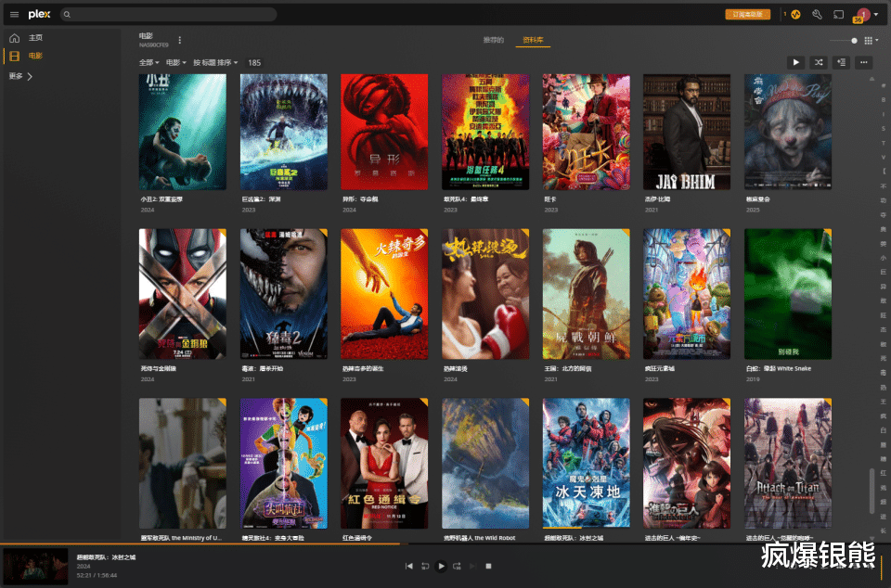Open the hamburger menu next to Plex logo
The image size is (891, 588).
[x=14, y=15]
